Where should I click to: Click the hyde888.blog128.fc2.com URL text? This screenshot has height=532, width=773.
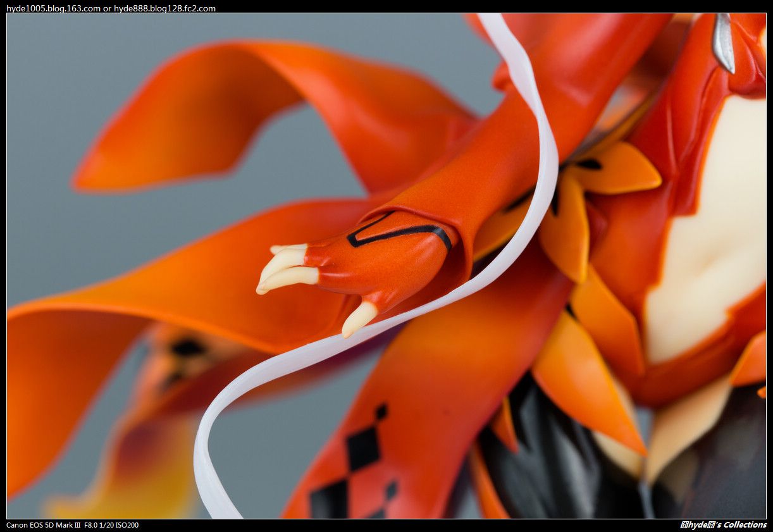(164, 8)
